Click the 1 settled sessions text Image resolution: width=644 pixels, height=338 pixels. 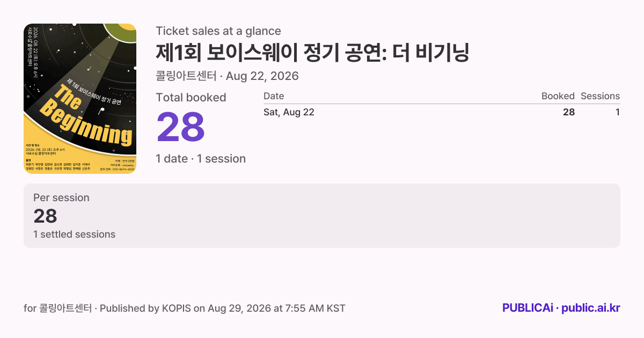click(74, 234)
